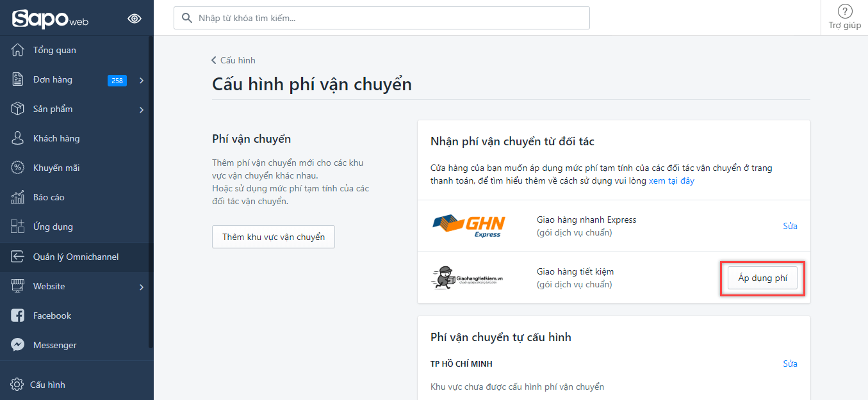868x400 pixels.
Task: Open the xem tại đây link
Action: point(671,180)
